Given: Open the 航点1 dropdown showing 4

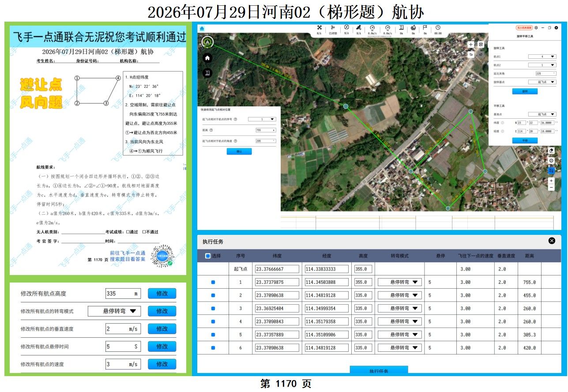Looking at the screenshot, I should coord(542,57).
